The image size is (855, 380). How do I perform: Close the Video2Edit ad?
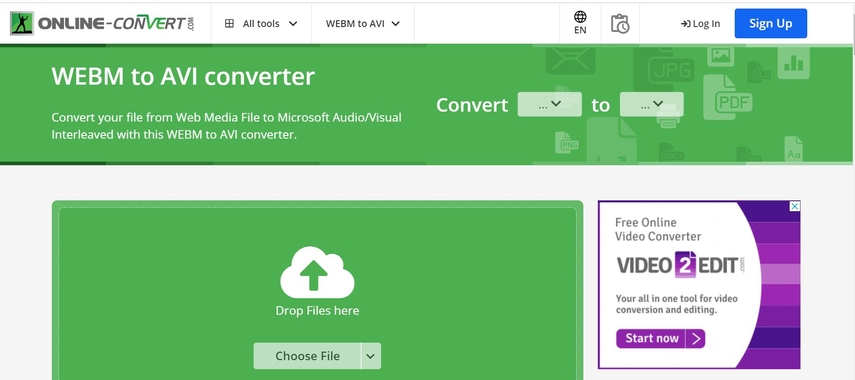(795, 206)
